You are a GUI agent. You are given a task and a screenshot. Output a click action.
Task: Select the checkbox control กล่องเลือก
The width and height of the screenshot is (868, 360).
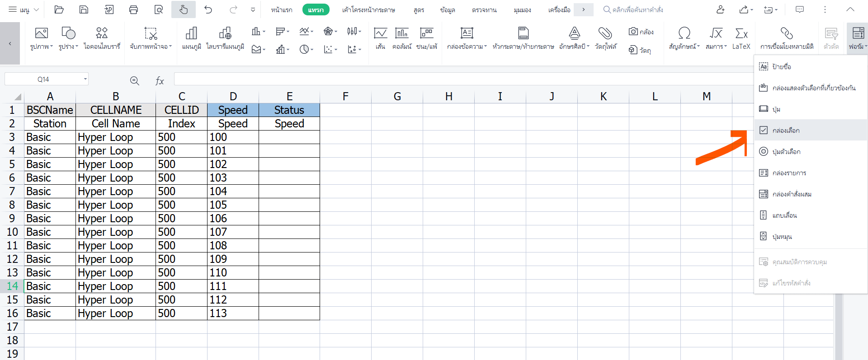coord(811,130)
